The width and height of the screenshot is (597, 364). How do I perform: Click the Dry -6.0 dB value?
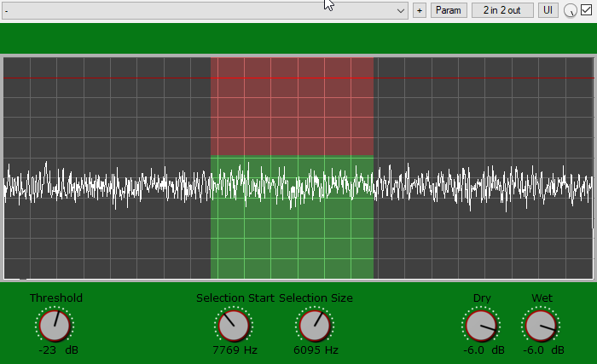484,350
